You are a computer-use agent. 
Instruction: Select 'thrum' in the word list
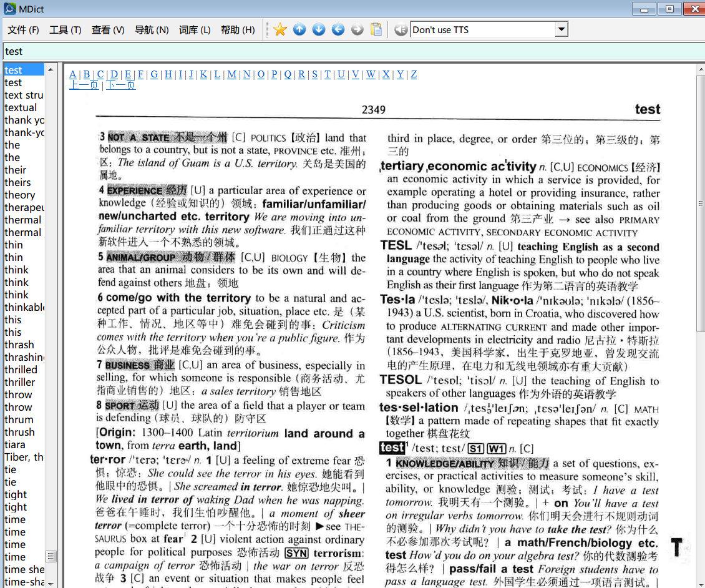24,419
